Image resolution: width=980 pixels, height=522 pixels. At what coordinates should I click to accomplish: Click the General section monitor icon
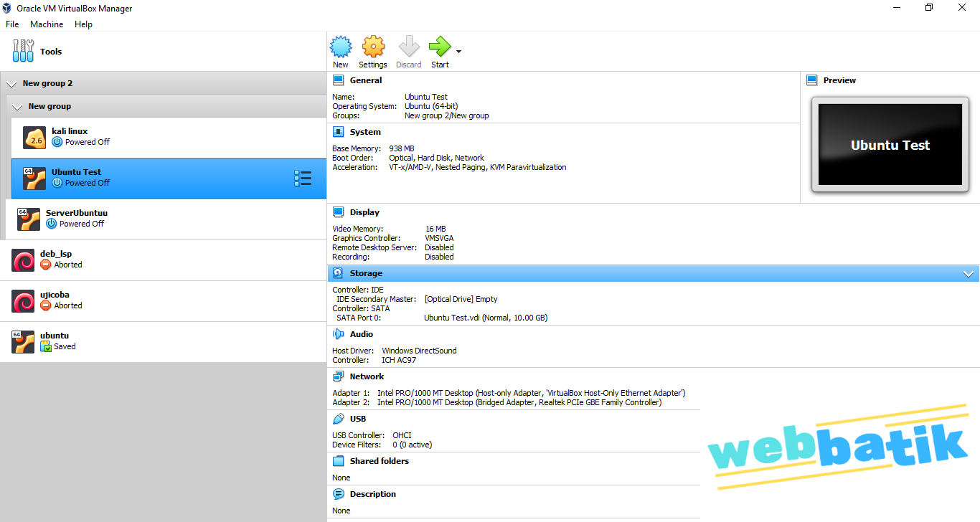pos(339,80)
